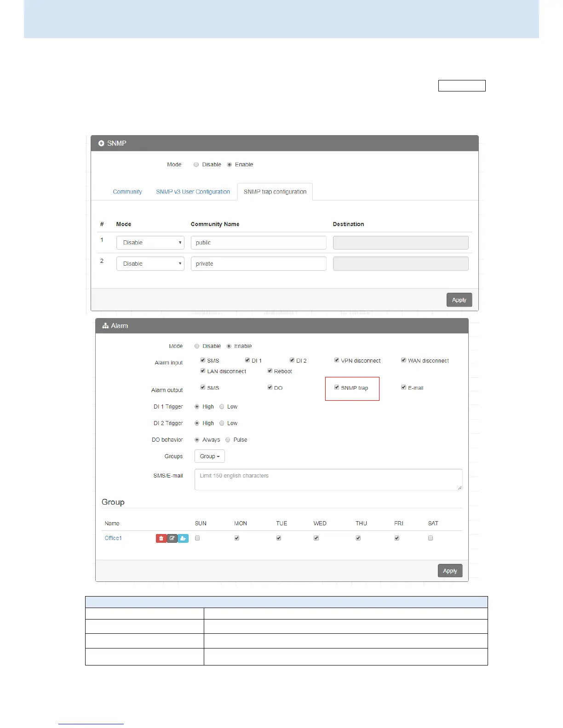Click the SMS/E-mail message text area
The height and width of the screenshot is (728, 563).
coord(328,479)
